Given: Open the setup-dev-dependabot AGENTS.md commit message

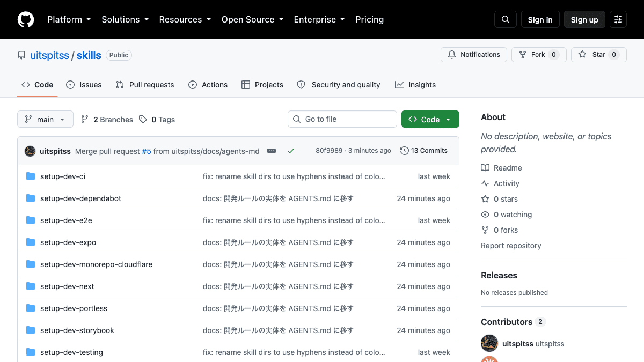Looking at the screenshot, I should (278, 198).
